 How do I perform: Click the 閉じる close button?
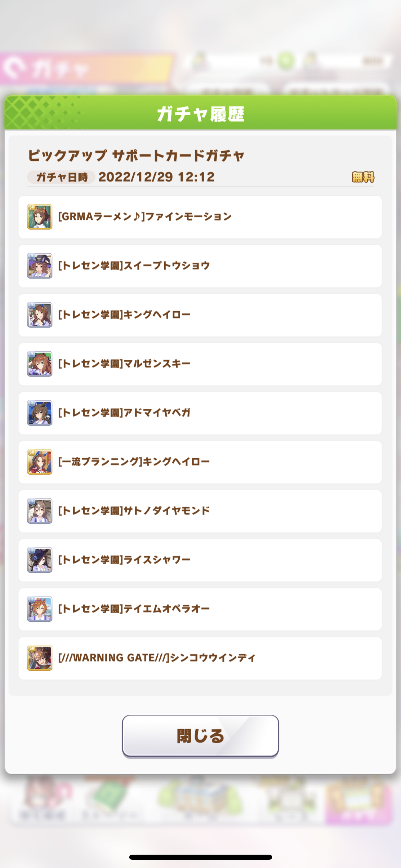click(x=200, y=736)
